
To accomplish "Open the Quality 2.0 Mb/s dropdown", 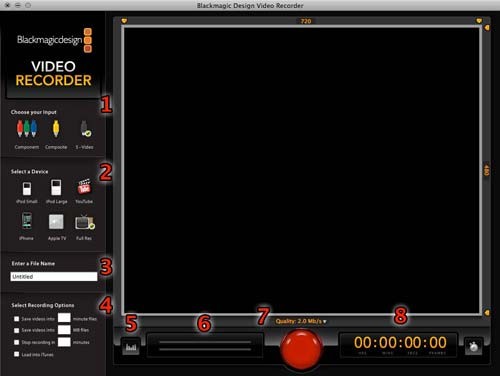I will 301,321.
